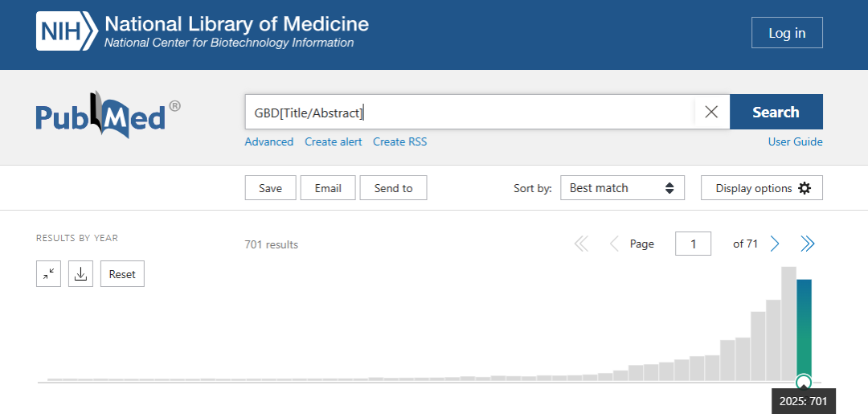Jump to the first results page
Image resolution: width=868 pixels, height=418 pixels.
pyautogui.click(x=581, y=244)
